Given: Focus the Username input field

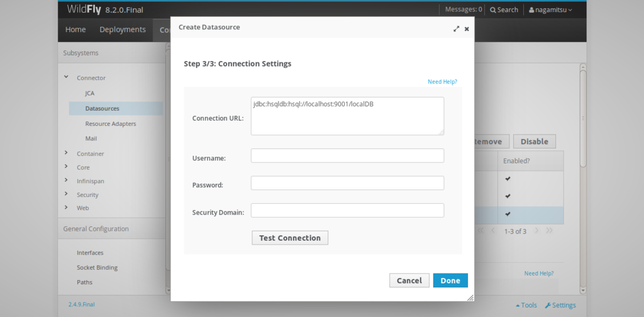Looking at the screenshot, I should point(347,155).
